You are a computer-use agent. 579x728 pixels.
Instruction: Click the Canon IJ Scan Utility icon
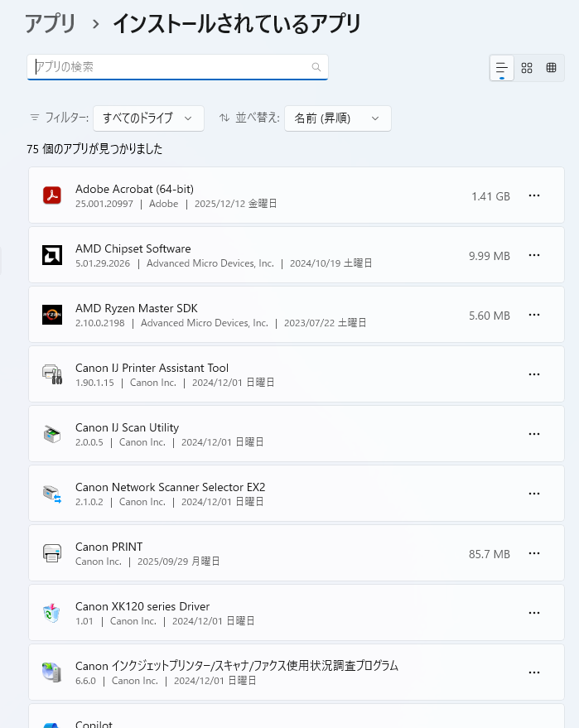(52, 434)
